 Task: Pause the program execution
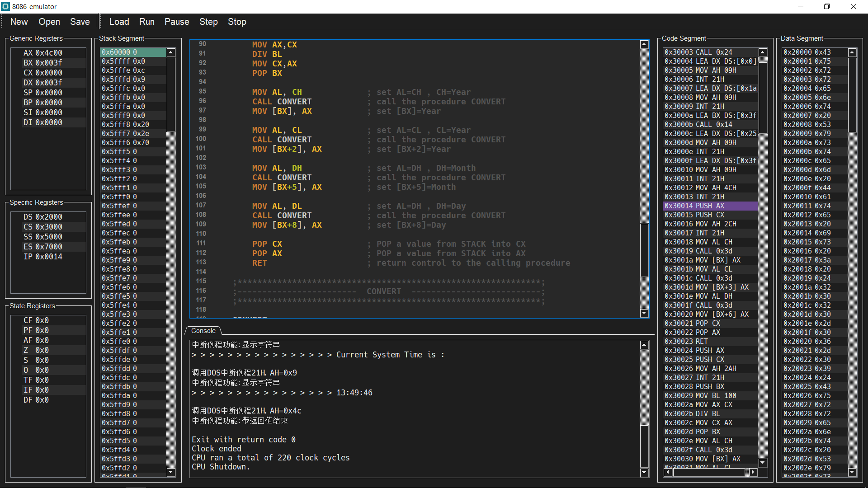pyautogui.click(x=176, y=22)
